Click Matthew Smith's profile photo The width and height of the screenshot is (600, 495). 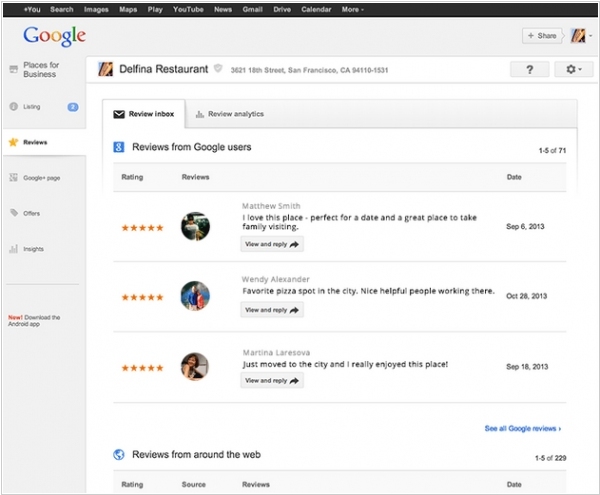pos(195,226)
